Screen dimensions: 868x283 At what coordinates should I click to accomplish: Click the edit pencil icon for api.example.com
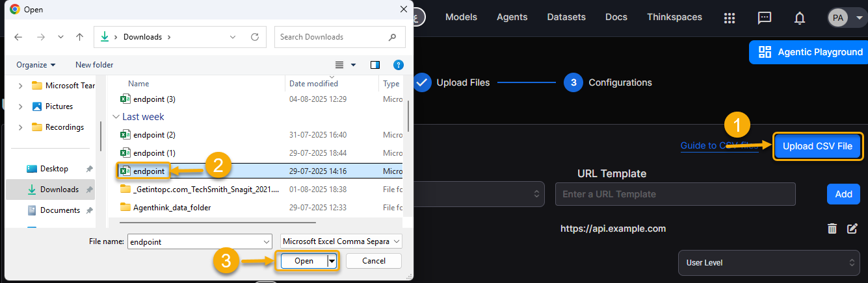(852, 228)
